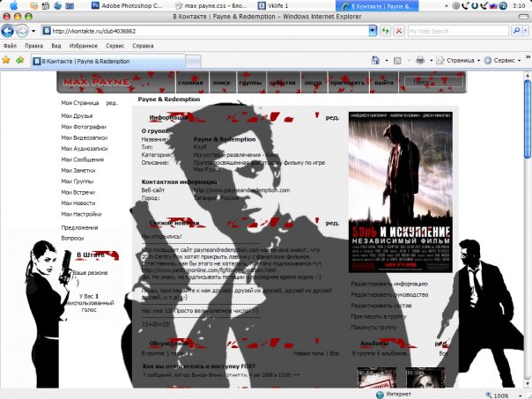Click the browser Forward arrow button
Screen dimensions: 532x399
[22, 31]
